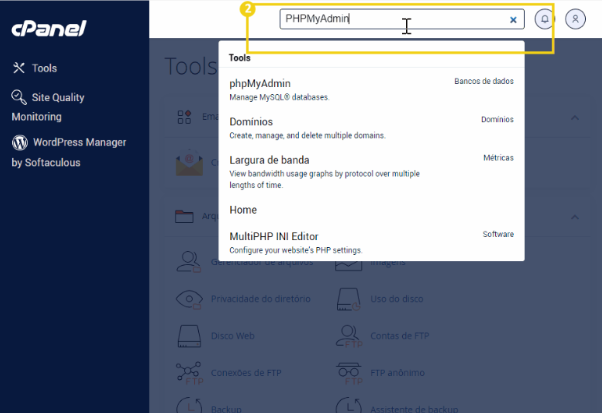Open Privacidade do diretório
This screenshot has height=413, width=602.
click(x=260, y=299)
